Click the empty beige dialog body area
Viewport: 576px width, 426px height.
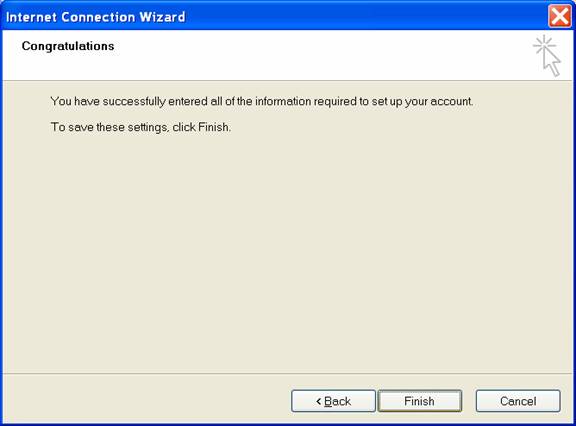[287, 250]
